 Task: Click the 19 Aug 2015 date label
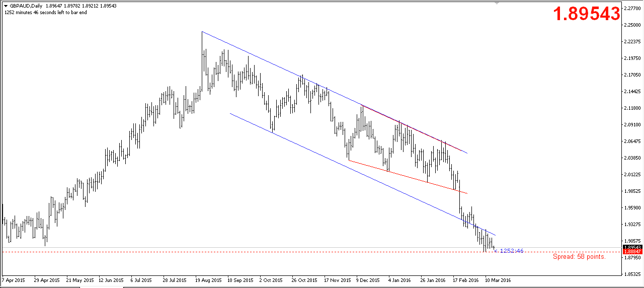pos(208,280)
